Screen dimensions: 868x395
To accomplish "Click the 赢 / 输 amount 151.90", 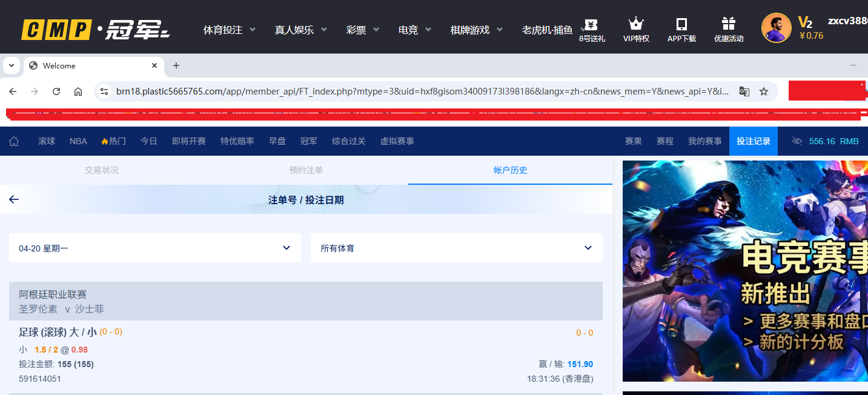I will tap(580, 364).
